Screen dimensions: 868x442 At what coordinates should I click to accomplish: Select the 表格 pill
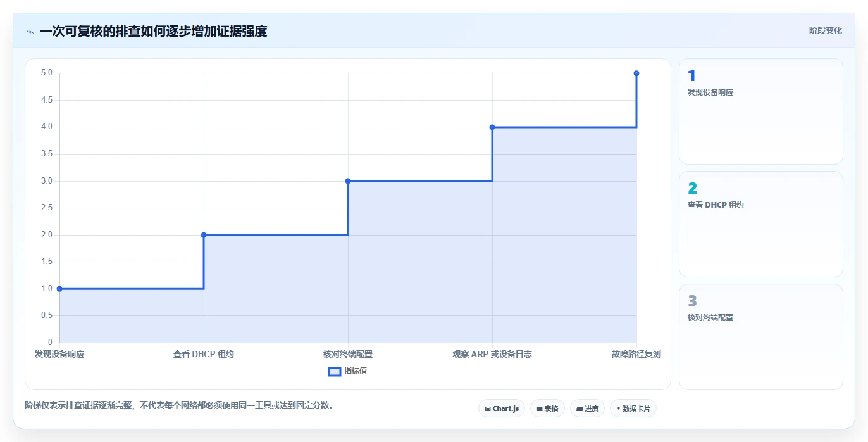(547, 408)
